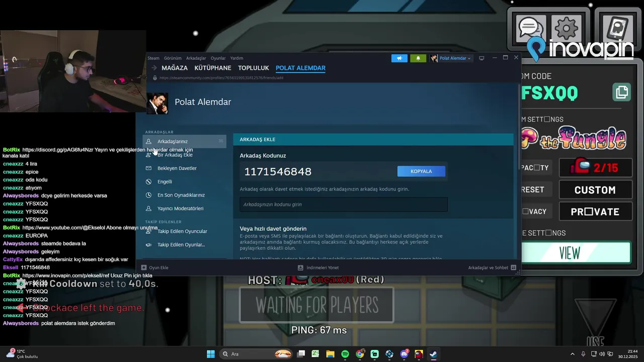Open the Oyunlar menu
The image size is (644, 362).
click(x=218, y=58)
